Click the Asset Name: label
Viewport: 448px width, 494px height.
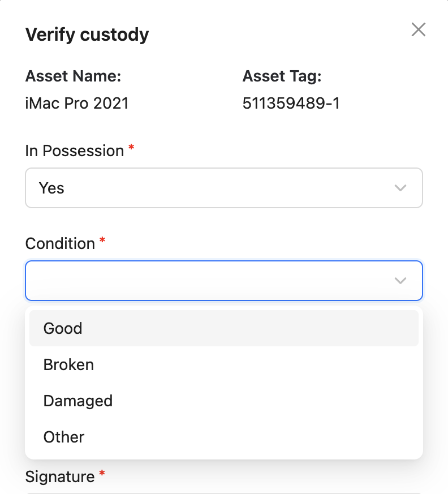point(73,76)
